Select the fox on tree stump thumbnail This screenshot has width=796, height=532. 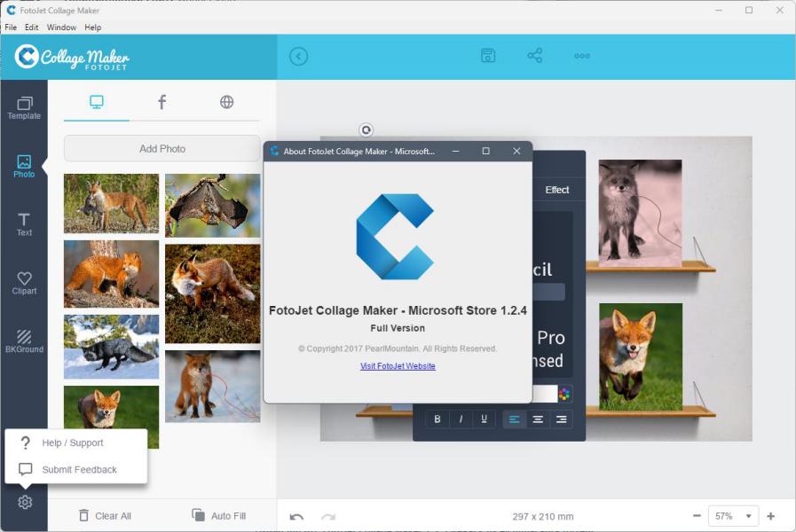point(111,274)
